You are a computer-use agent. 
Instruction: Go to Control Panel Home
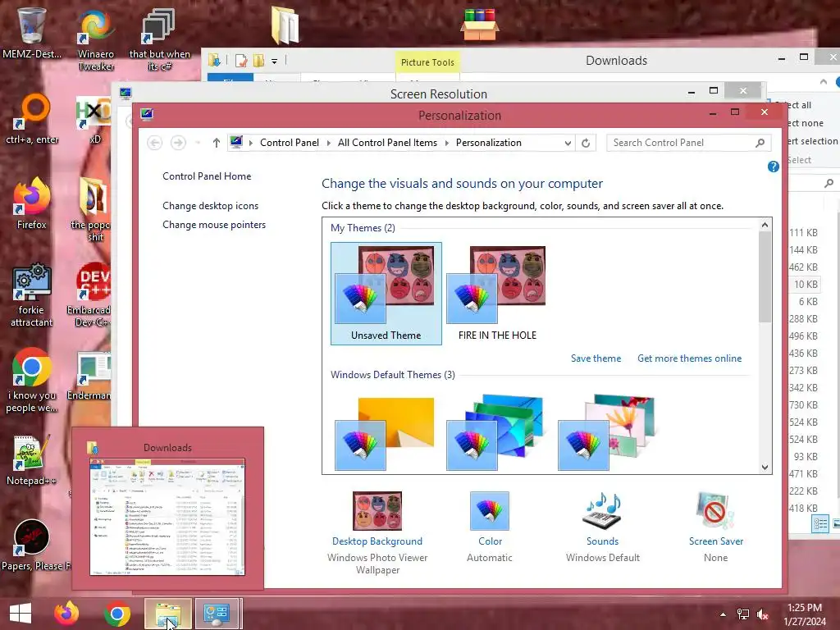point(207,176)
